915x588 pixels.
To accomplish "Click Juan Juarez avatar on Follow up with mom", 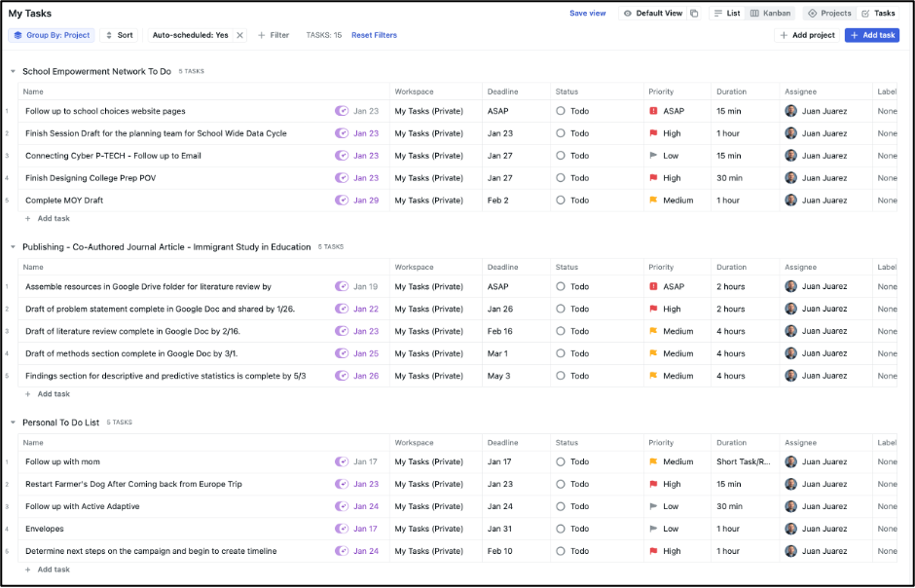I will [791, 461].
